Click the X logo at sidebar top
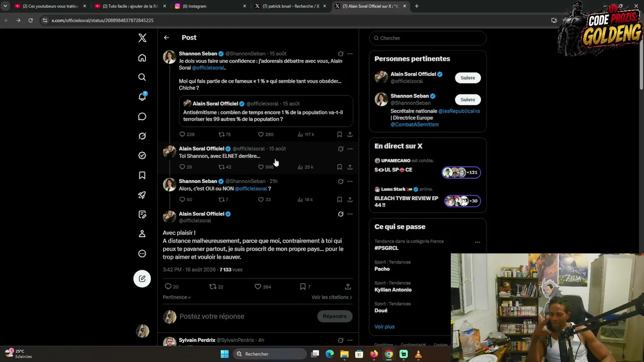Screen dimensions: 644x362 (142, 38)
